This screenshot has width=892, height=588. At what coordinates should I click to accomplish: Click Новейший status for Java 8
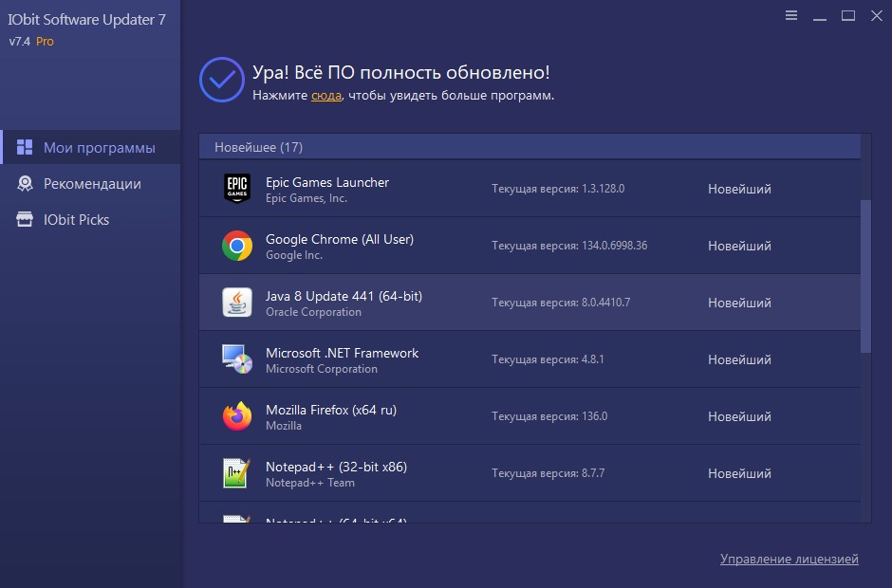(x=739, y=303)
